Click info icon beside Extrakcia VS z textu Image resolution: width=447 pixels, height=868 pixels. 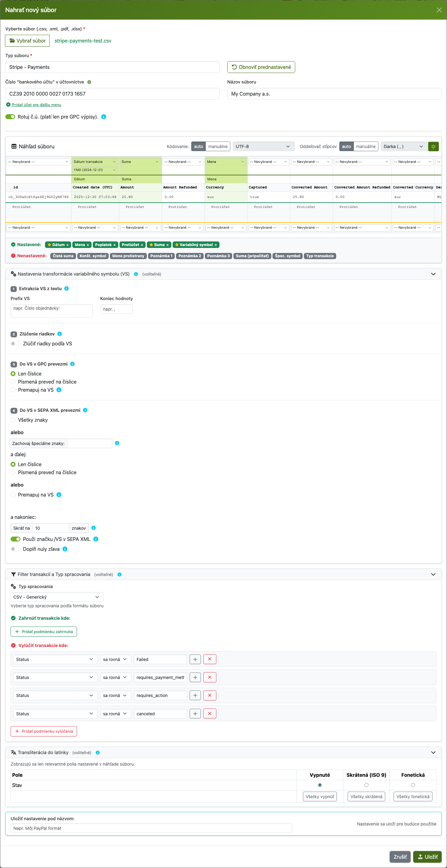(66, 289)
